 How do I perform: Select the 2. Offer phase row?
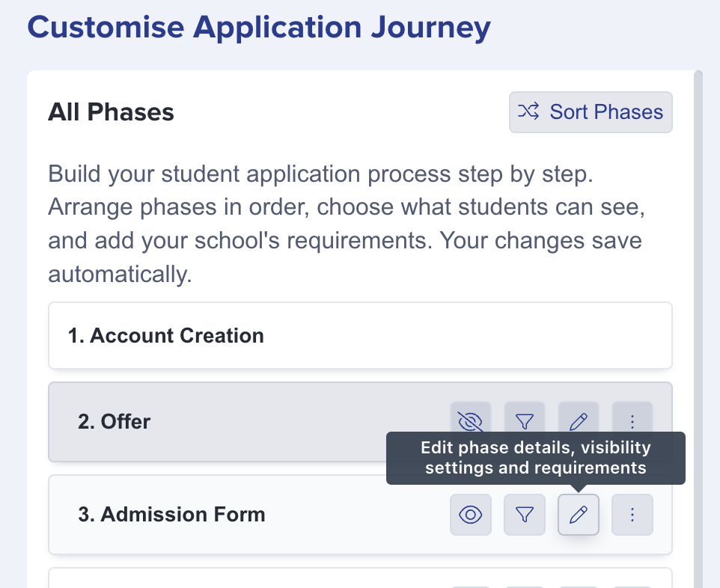click(361, 422)
